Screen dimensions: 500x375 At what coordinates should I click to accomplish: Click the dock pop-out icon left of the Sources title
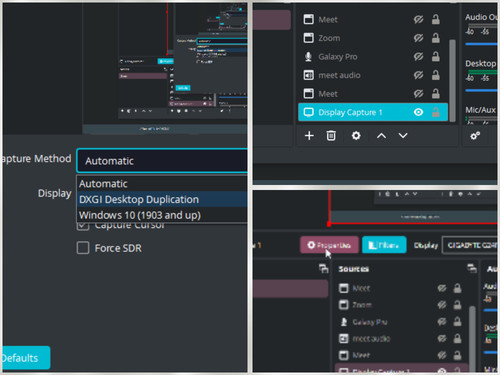coord(323,268)
